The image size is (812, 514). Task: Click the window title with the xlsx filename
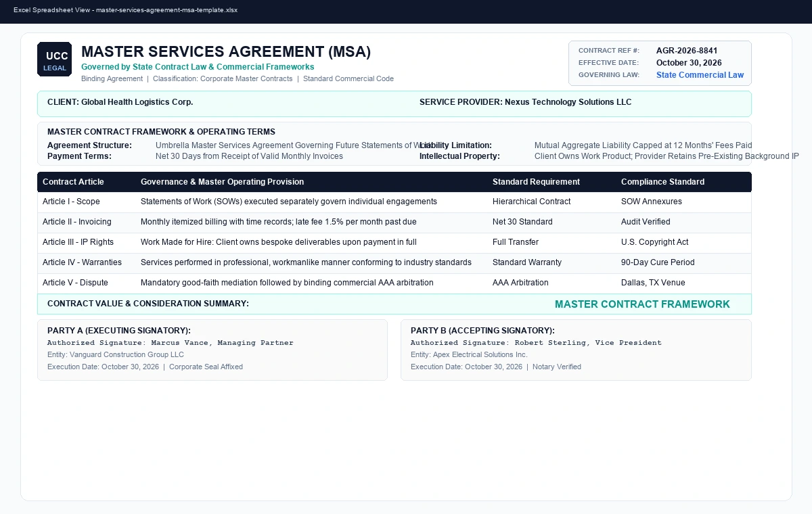pos(125,10)
